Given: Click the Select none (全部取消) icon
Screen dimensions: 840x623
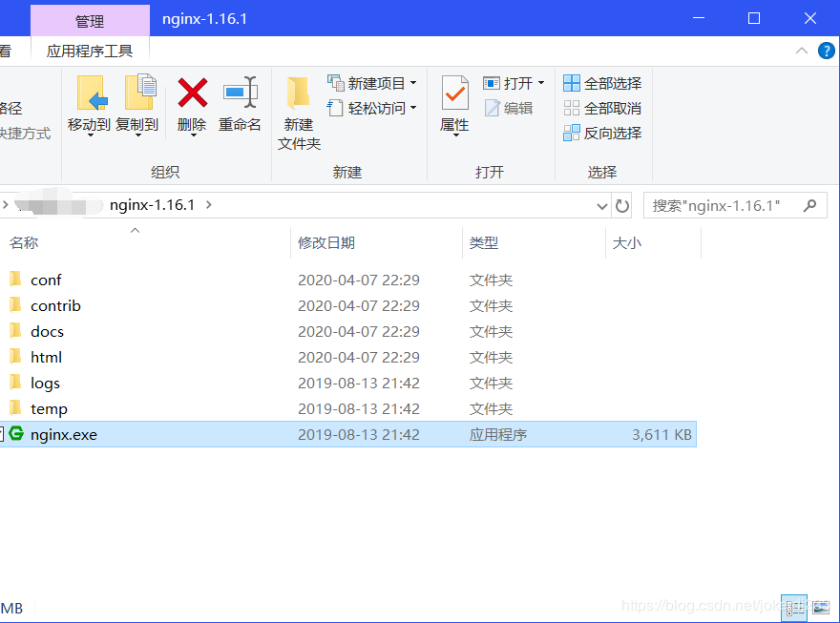Looking at the screenshot, I should [x=572, y=108].
